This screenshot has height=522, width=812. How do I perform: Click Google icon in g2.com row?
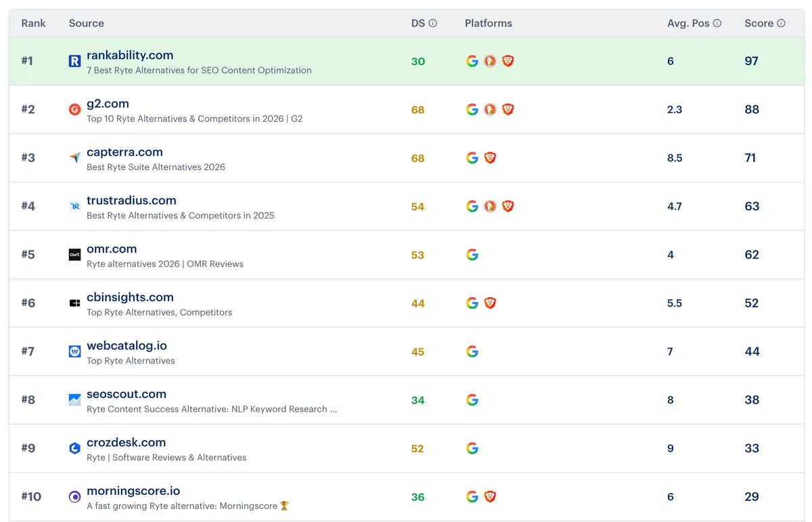coord(472,109)
